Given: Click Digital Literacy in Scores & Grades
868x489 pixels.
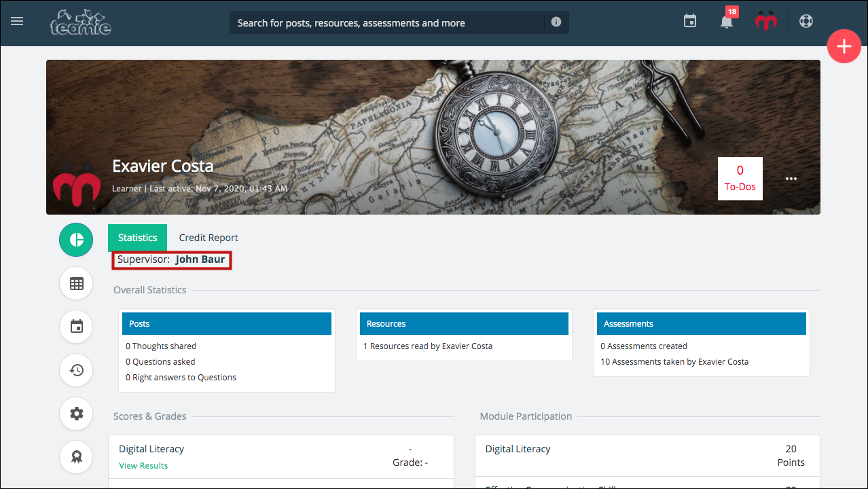Looking at the screenshot, I should (x=151, y=449).
